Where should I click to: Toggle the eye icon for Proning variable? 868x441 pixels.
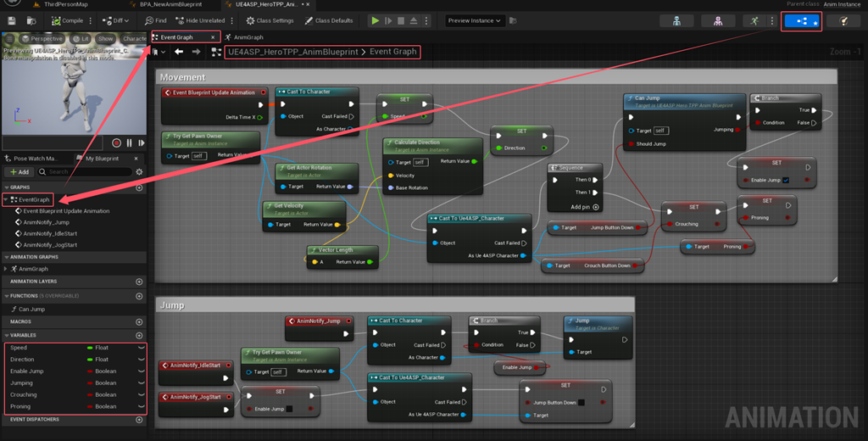click(x=142, y=406)
